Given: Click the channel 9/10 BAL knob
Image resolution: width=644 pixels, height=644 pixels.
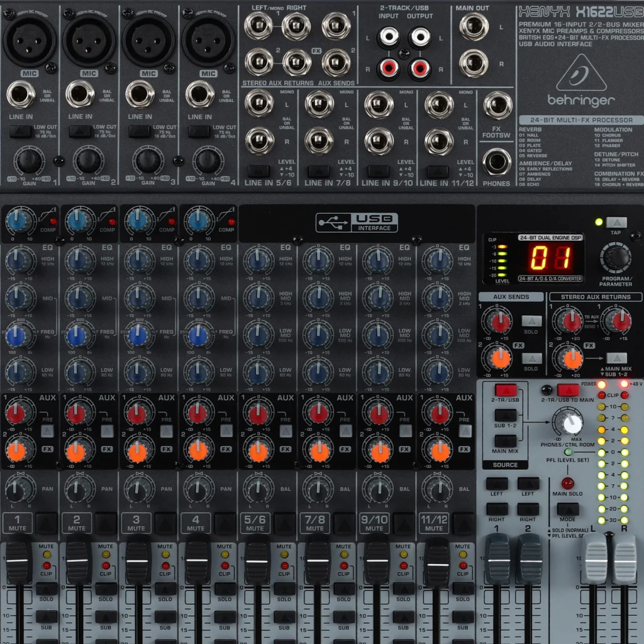Looking at the screenshot, I should coord(377,490).
